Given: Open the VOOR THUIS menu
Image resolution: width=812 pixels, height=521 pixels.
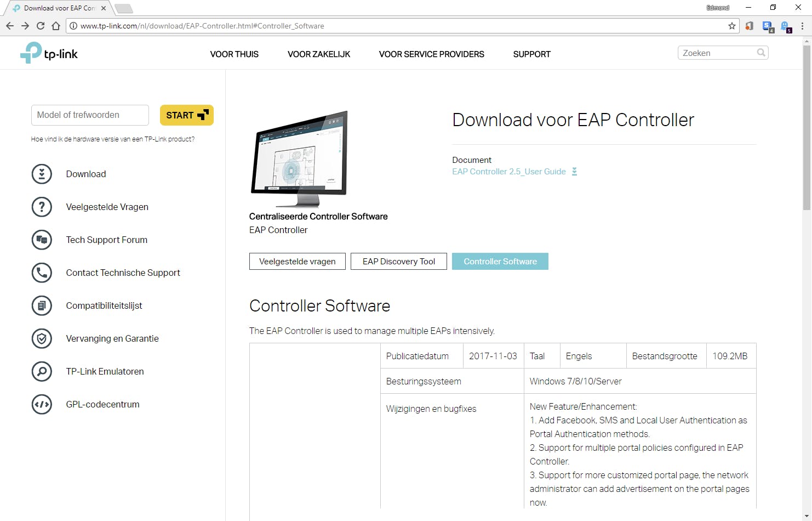Looking at the screenshot, I should click(235, 54).
